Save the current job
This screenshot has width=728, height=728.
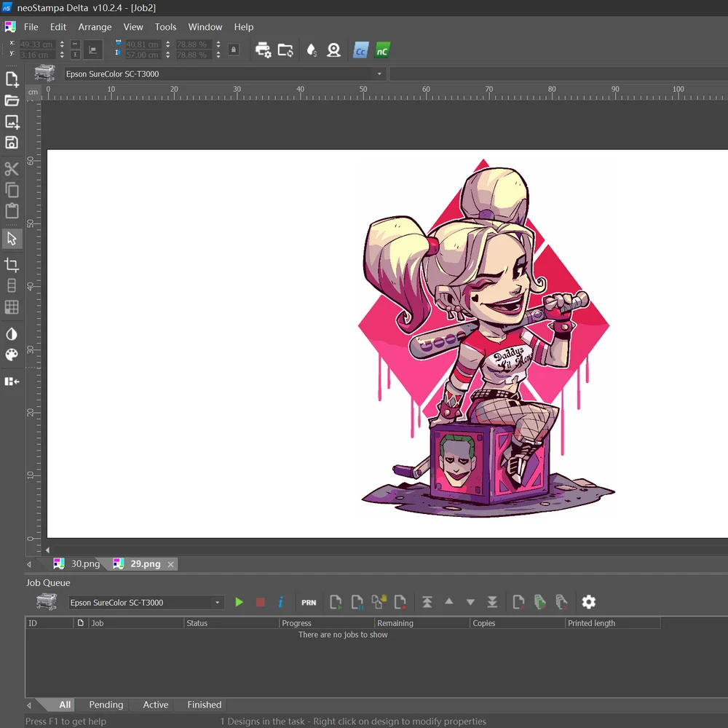pyautogui.click(x=12, y=143)
